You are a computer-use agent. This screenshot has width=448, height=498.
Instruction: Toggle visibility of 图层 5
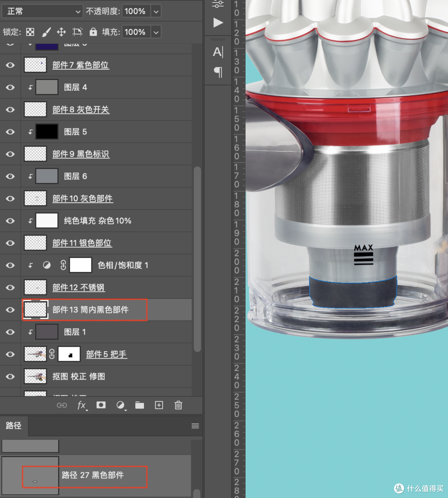pos(10,132)
